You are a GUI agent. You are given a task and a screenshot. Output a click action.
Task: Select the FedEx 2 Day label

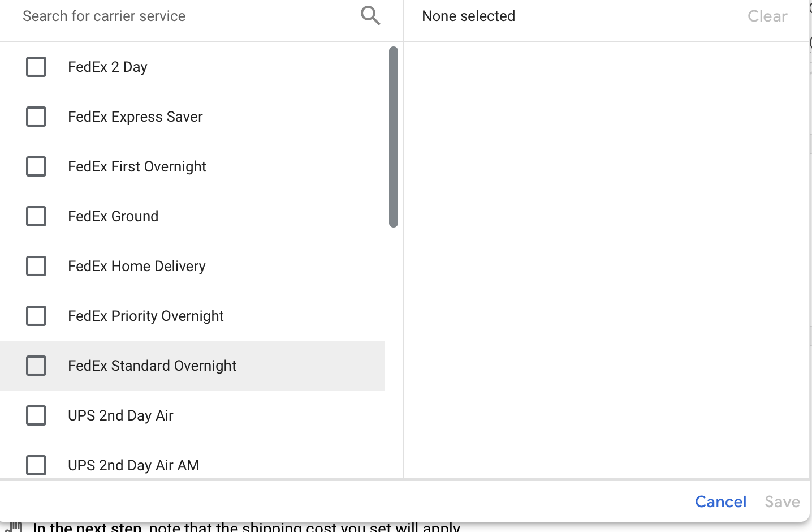(x=107, y=67)
